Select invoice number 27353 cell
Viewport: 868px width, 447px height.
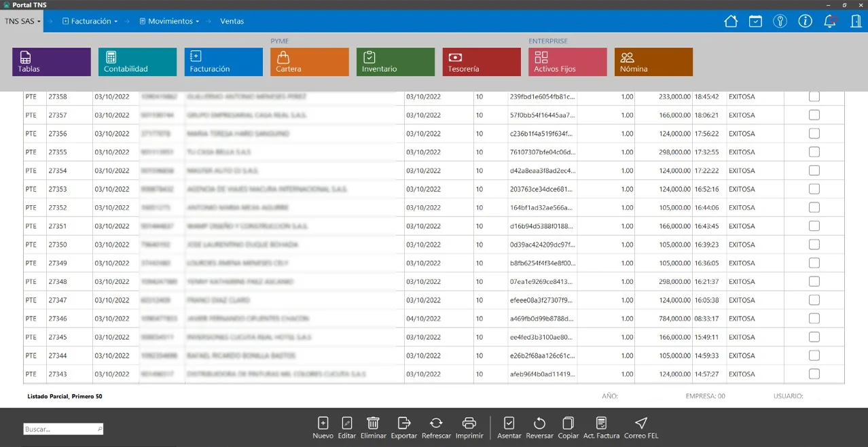(x=69, y=189)
